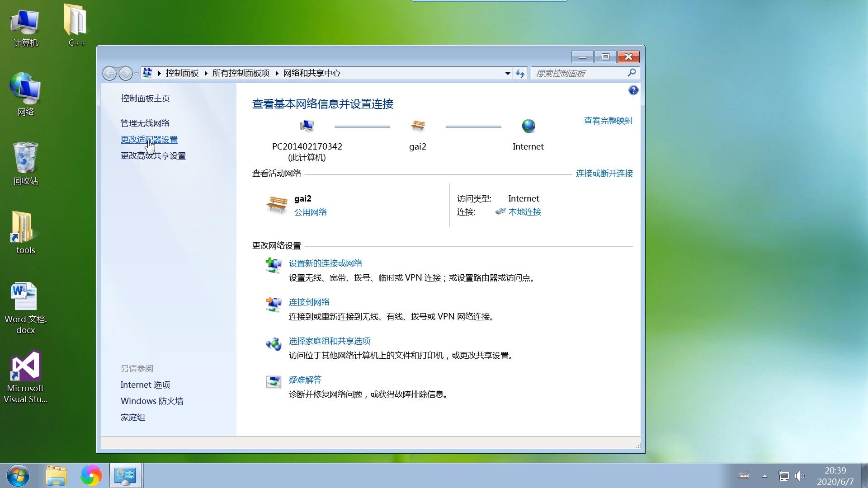
Task: Click the Internet globe in the network map
Action: [528, 126]
